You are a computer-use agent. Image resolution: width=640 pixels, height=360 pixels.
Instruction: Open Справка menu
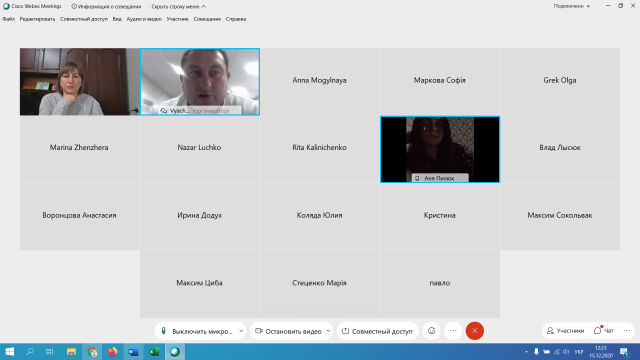tap(236, 19)
